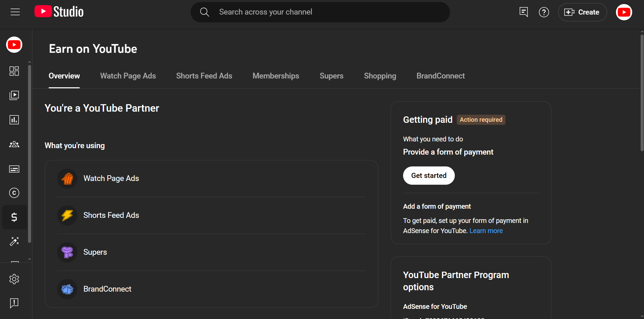Click the BrandConnect handshake icon
The width and height of the screenshot is (644, 319).
point(68,289)
